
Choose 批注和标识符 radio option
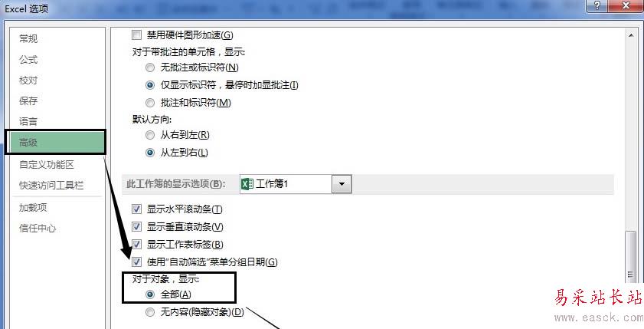click(150, 103)
